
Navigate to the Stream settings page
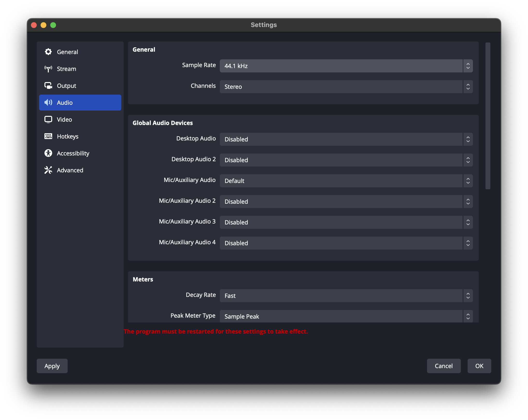[x=66, y=69]
